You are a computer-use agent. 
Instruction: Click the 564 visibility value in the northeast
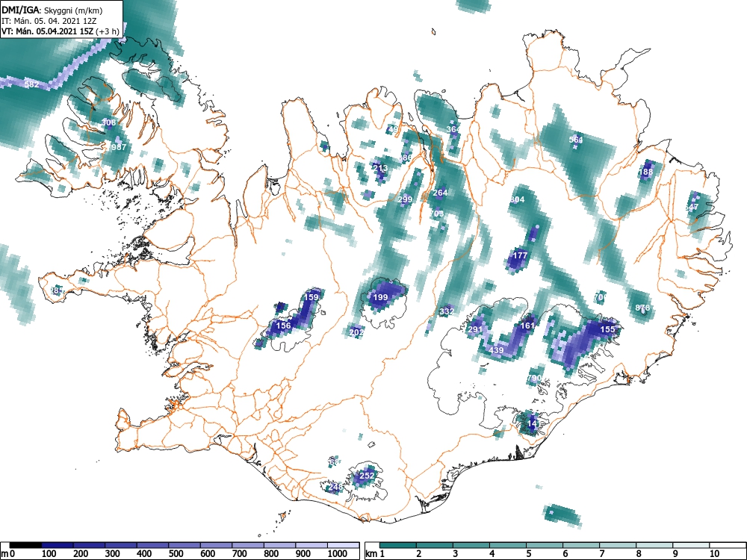(x=576, y=140)
